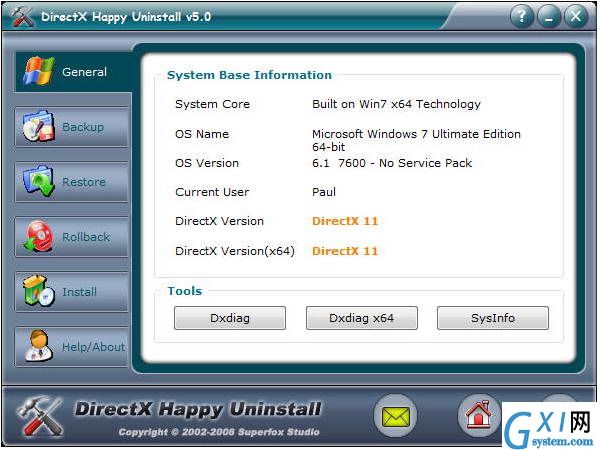Click the question mark help button

(522, 16)
